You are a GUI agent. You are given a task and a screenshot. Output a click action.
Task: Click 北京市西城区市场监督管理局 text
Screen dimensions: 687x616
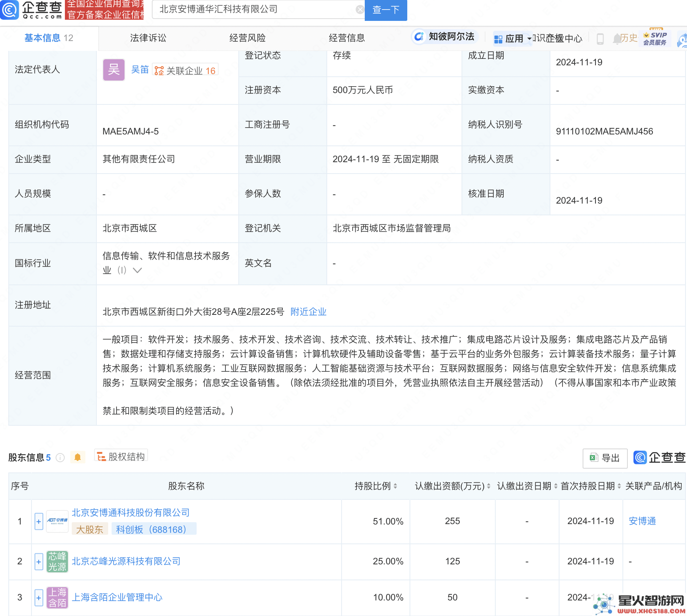click(392, 228)
